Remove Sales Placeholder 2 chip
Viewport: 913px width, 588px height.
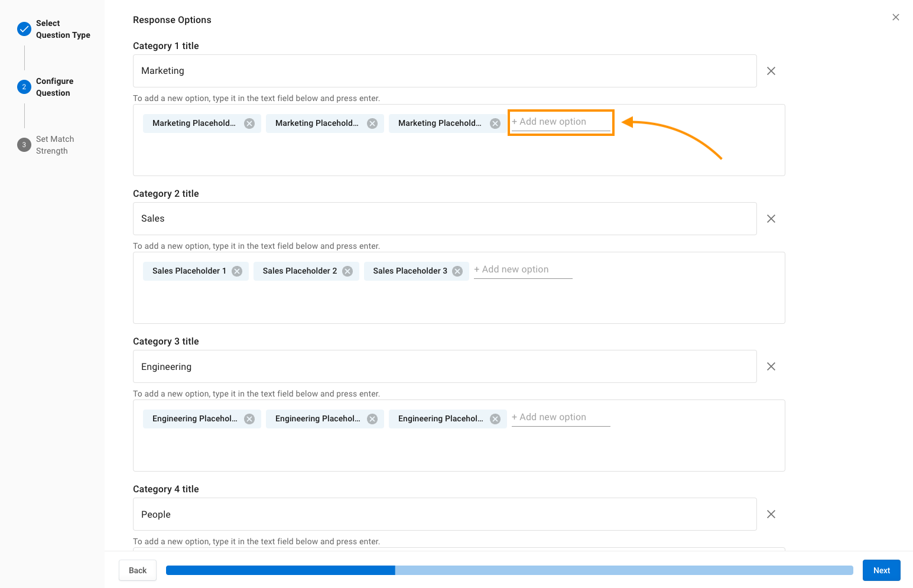click(347, 271)
